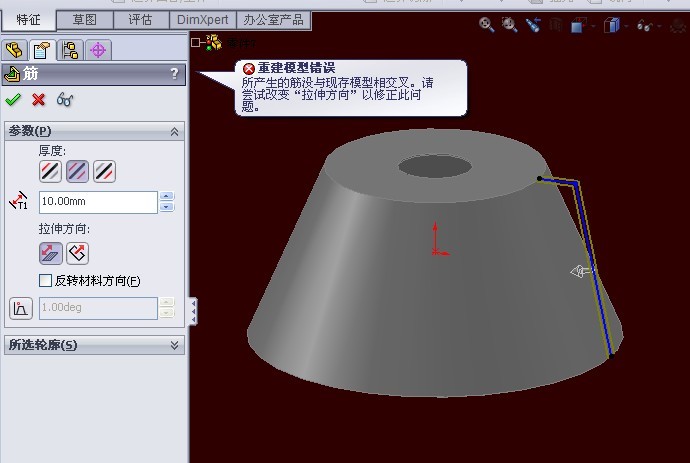Open the PropertyManager tab icon

[42, 50]
